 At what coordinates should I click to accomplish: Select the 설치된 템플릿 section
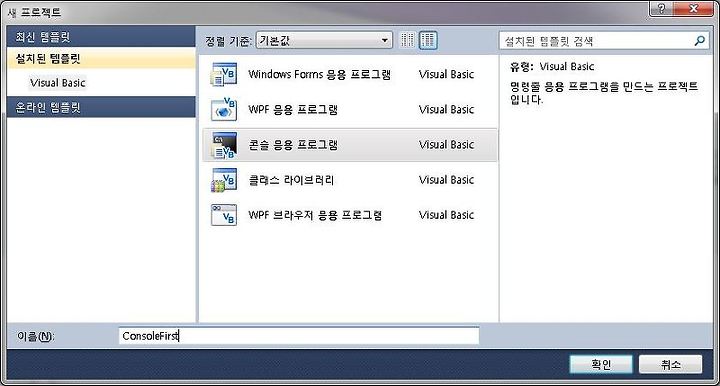(x=101, y=59)
